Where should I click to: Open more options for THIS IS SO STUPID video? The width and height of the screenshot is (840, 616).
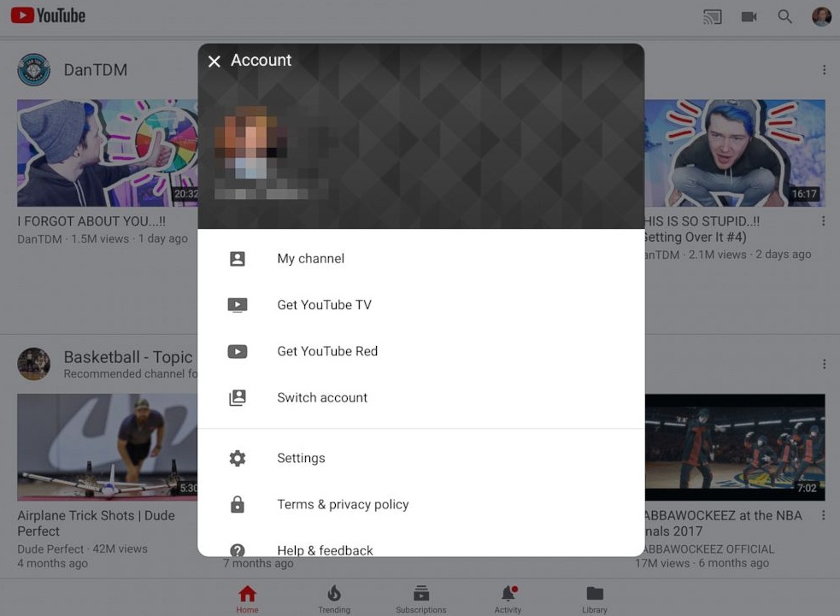[x=824, y=221]
